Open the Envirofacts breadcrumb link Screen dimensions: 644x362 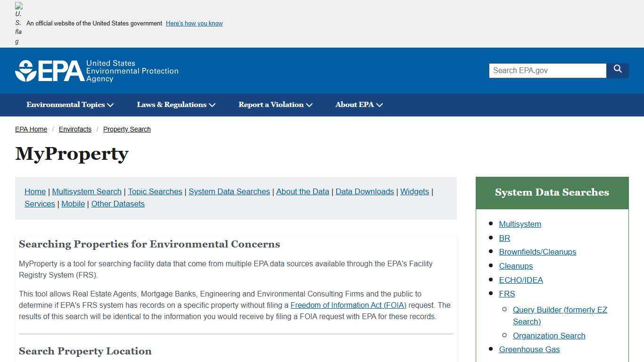coord(75,129)
